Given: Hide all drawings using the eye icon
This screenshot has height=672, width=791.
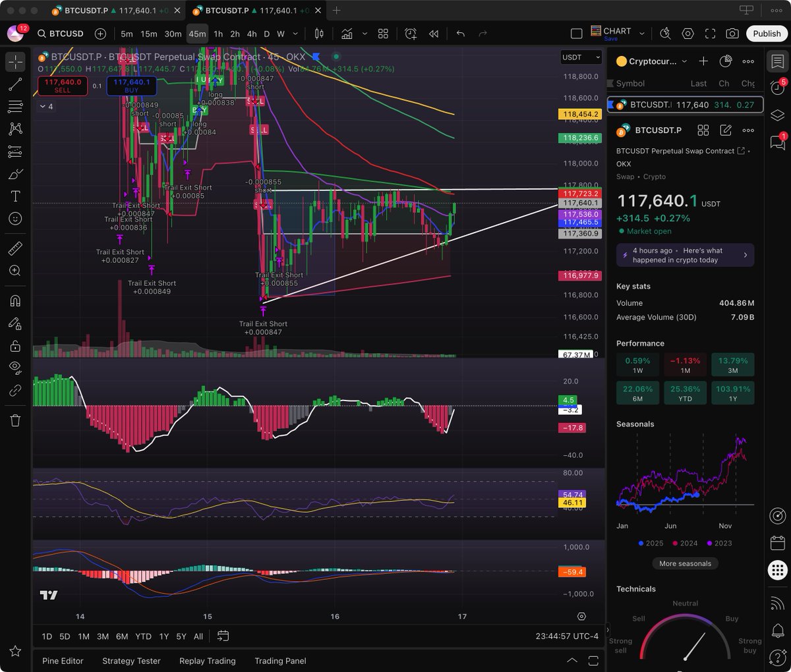Looking at the screenshot, I should [15, 368].
